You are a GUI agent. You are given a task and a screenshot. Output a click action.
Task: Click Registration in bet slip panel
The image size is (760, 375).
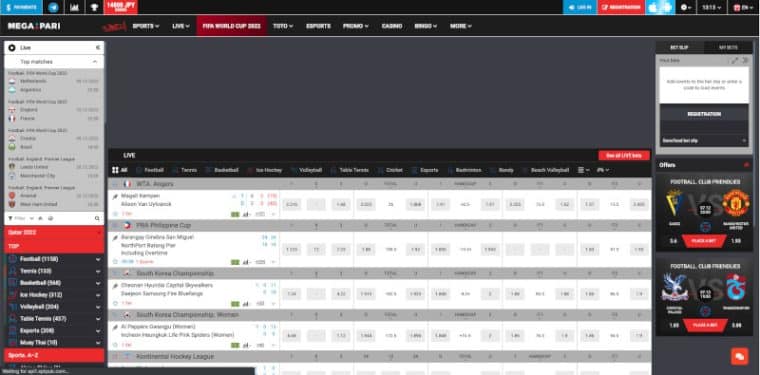(x=704, y=114)
